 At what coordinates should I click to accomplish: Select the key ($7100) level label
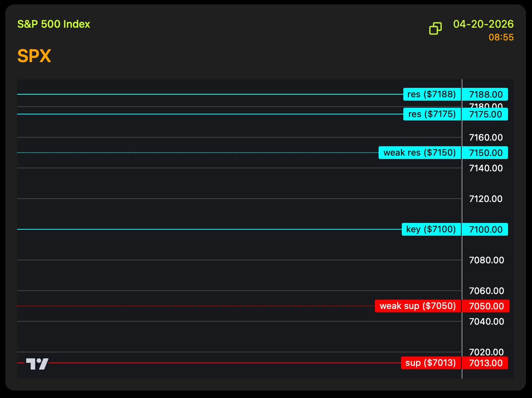click(431, 229)
